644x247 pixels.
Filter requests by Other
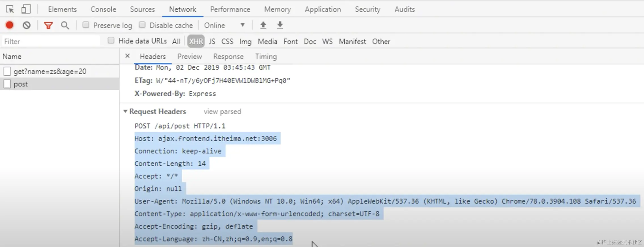click(381, 41)
